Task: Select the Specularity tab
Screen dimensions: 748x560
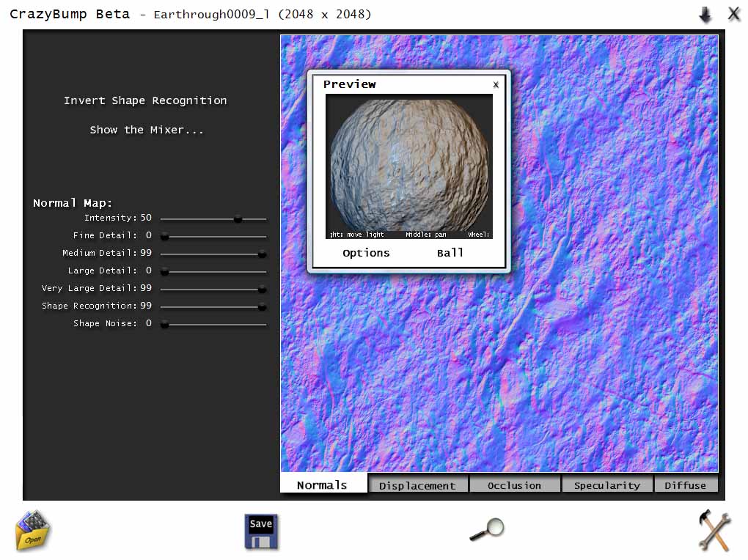Action: click(x=606, y=485)
